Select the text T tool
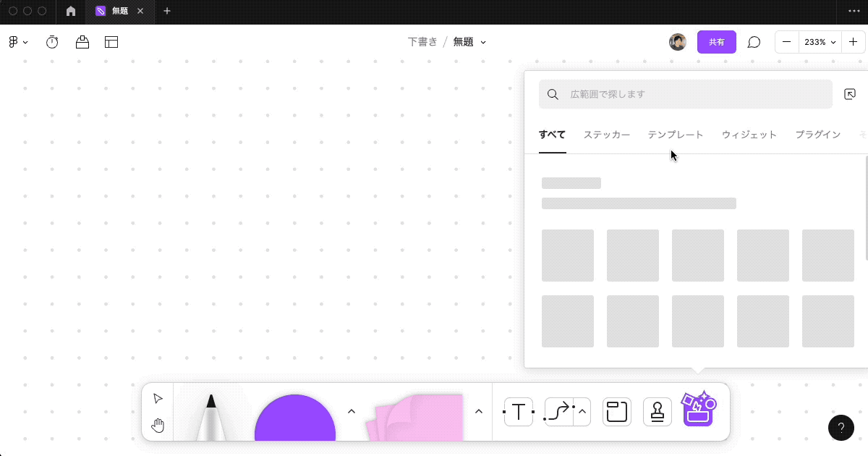 519,412
